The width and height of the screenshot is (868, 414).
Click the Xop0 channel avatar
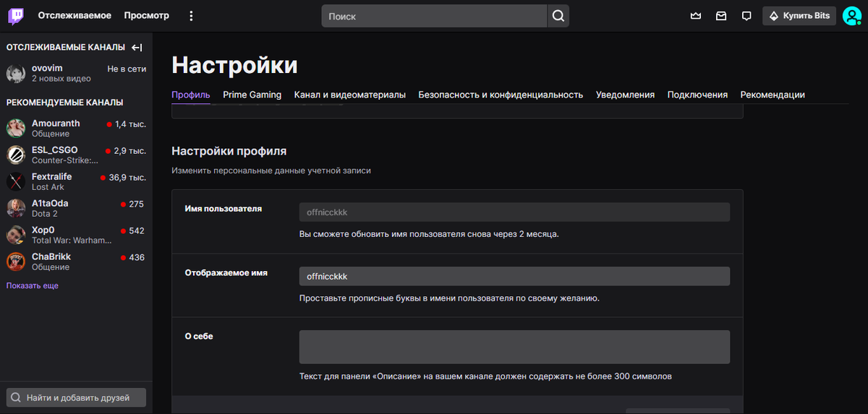tap(16, 236)
